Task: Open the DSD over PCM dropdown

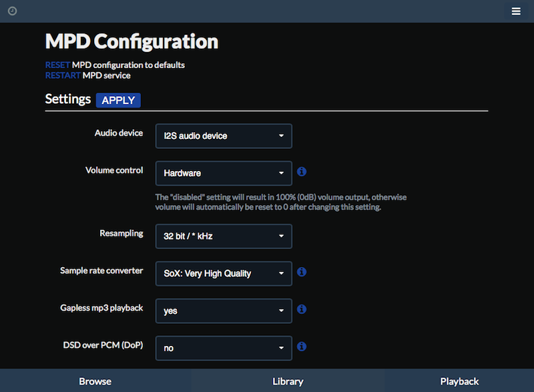Action: [224, 348]
